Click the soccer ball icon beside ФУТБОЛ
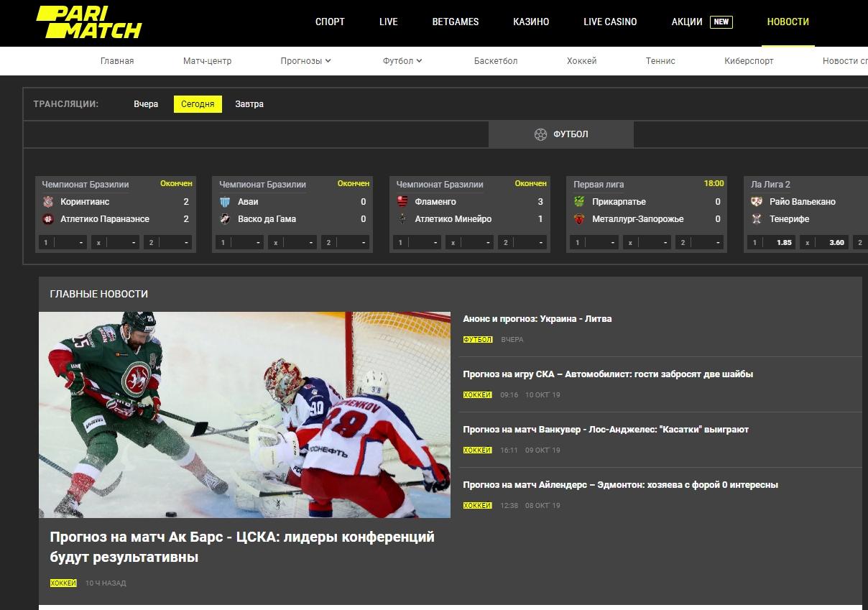 [x=540, y=134]
